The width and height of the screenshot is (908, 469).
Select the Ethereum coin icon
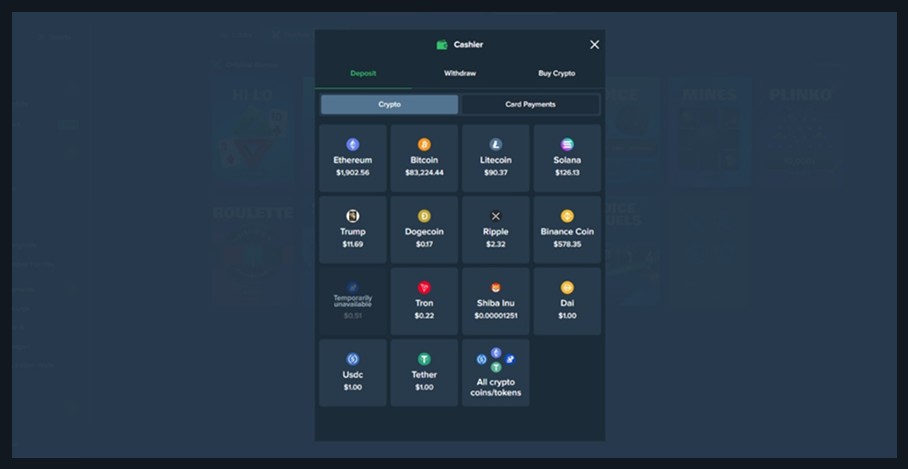coord(352,145)
